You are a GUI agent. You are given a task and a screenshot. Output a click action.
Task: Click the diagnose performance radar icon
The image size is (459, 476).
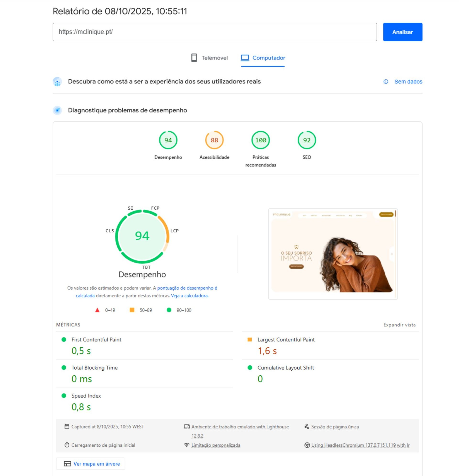[57, 110]
